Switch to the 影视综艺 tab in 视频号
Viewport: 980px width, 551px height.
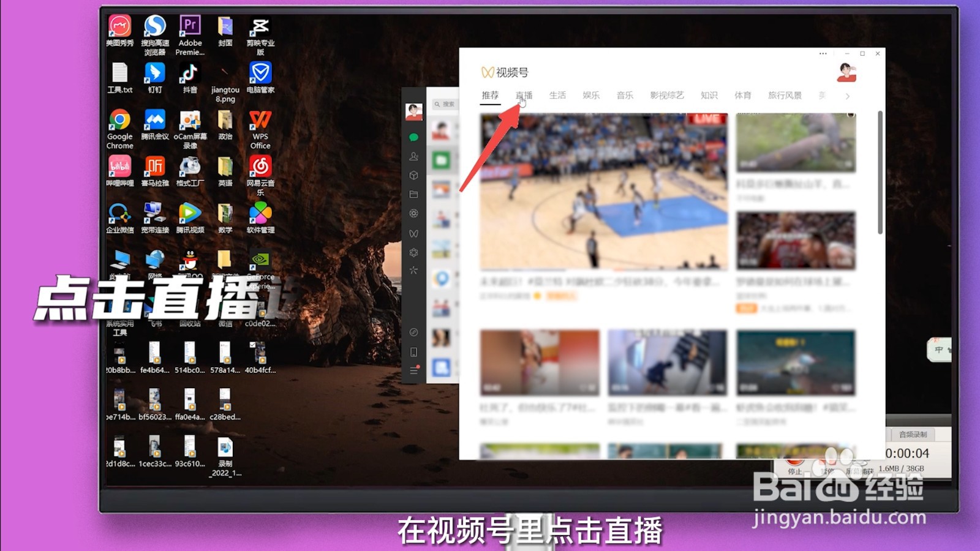[x=667, y=95]
